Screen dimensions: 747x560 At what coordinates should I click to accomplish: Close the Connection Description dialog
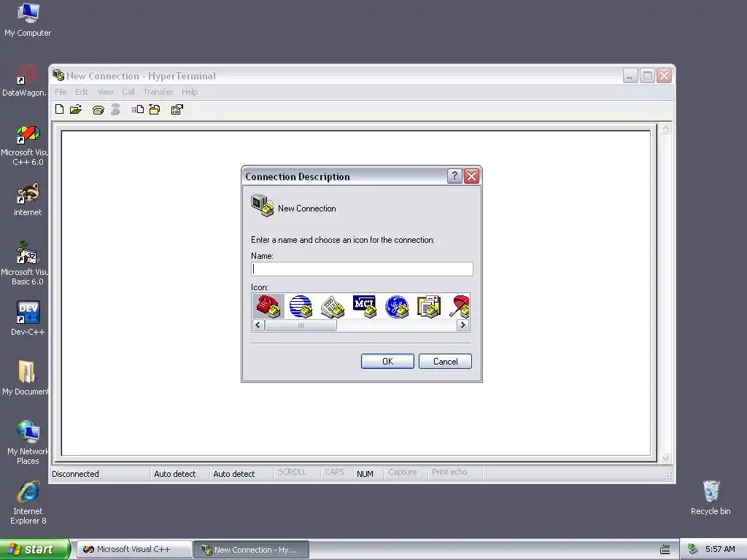[472, 176]
